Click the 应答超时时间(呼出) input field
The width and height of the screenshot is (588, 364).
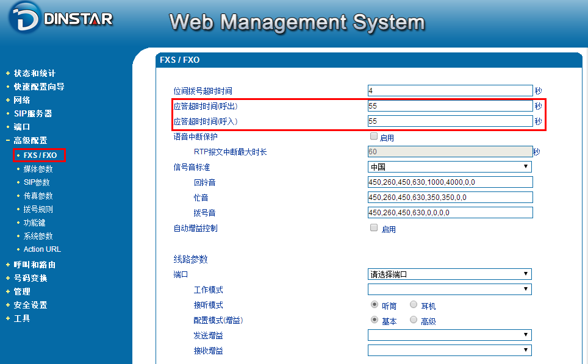pos(450,106)
